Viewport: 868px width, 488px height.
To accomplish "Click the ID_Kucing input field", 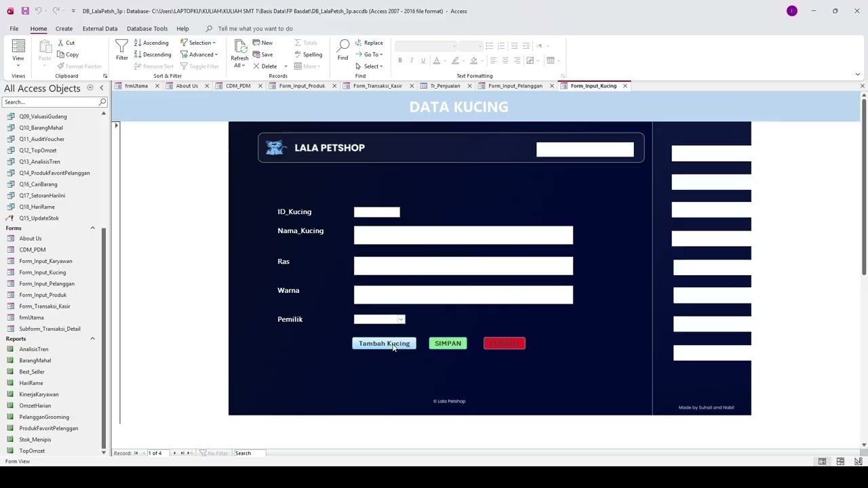I will pyautogui.click(x=377, y=212).
